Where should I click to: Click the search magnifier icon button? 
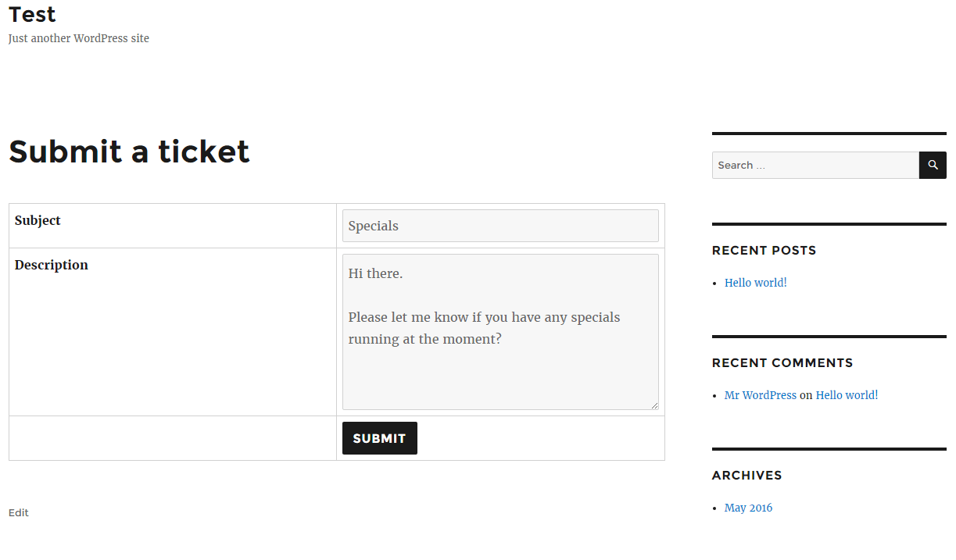pyautogui.click(x=933, y=165)
